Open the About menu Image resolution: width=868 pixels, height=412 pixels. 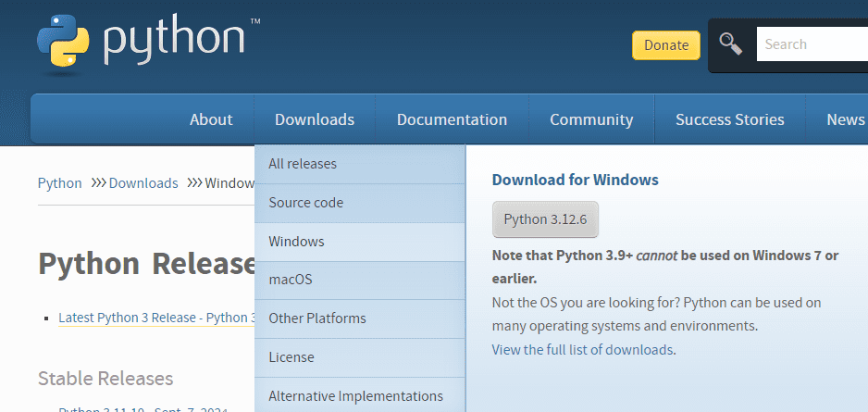click(x=211, y=119)
